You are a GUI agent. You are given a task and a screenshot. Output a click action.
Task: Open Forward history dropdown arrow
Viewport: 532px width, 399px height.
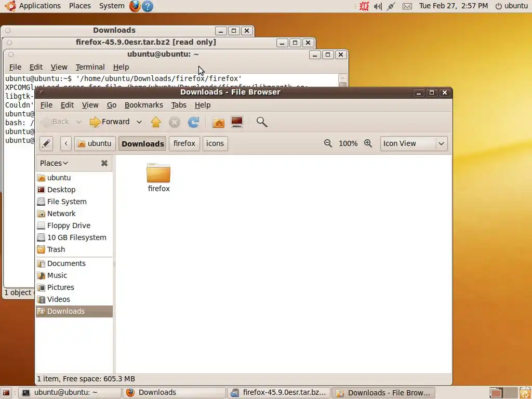(139, 122)
